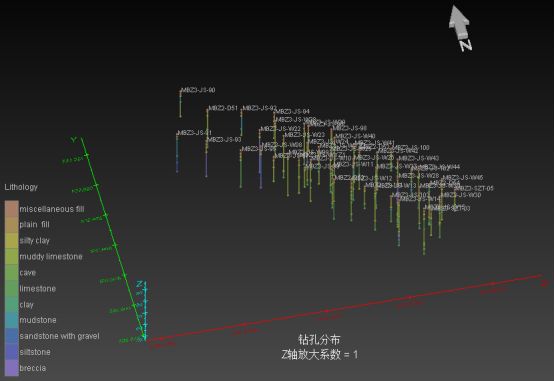Click the 'sandstone with gravel' legend label
The height and width of the screenshot is (381, 555).
[x=59, y=336]
